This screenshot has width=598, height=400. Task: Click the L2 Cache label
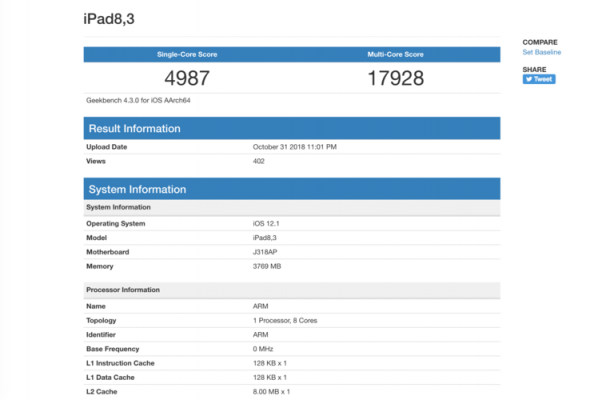pyautogui.click(x=101, y=392)
